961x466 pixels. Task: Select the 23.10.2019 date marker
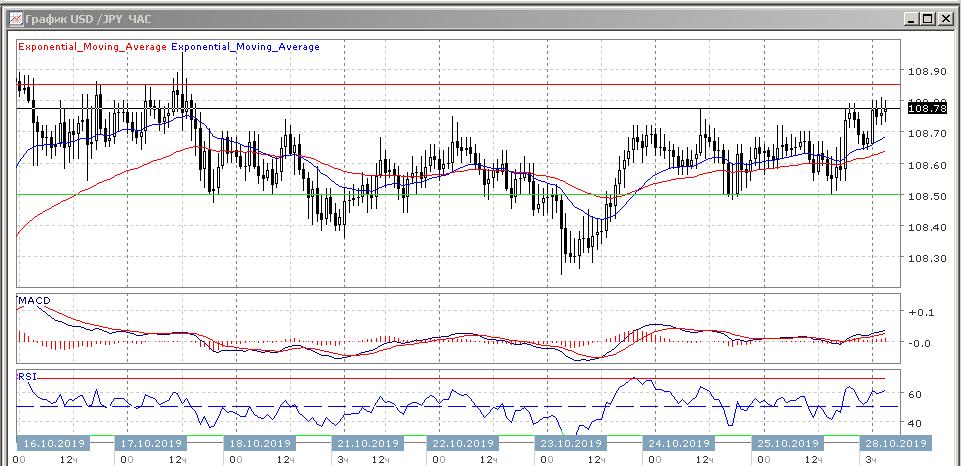coord(571,443)
